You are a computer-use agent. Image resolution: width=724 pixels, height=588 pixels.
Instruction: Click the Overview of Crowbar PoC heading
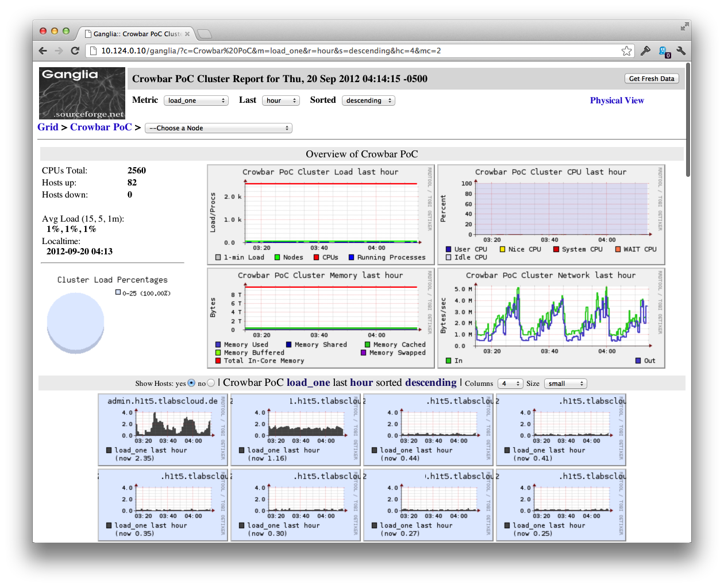tap(362, 154)
